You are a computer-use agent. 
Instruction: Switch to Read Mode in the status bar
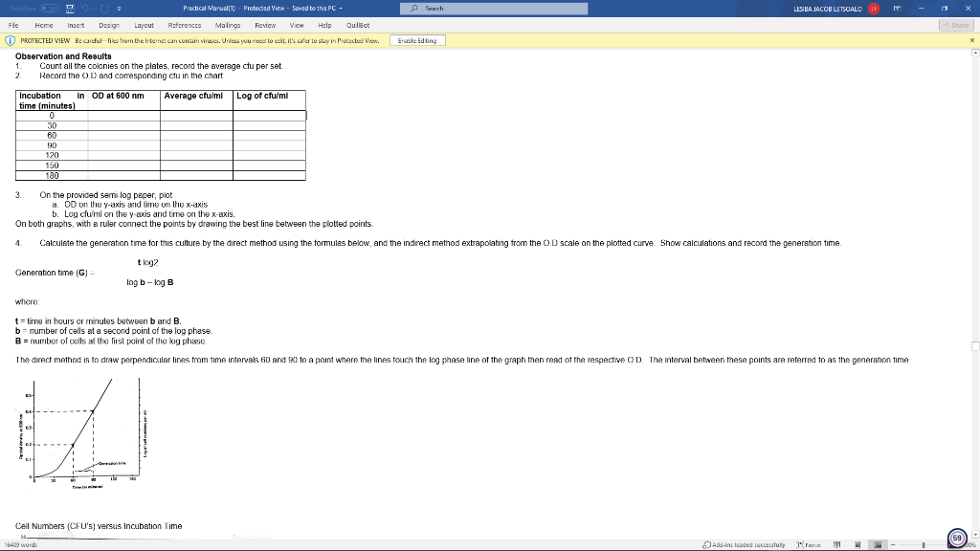(x=837, y=543)
